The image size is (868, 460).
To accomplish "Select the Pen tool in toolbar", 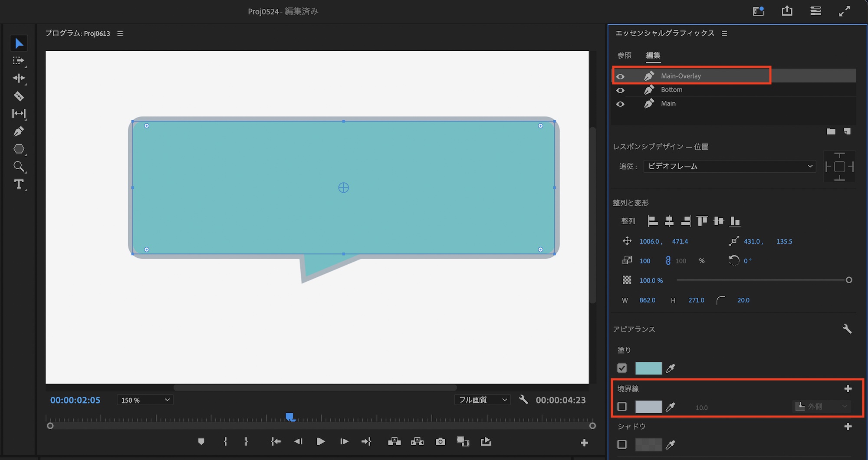I will 19,131.
